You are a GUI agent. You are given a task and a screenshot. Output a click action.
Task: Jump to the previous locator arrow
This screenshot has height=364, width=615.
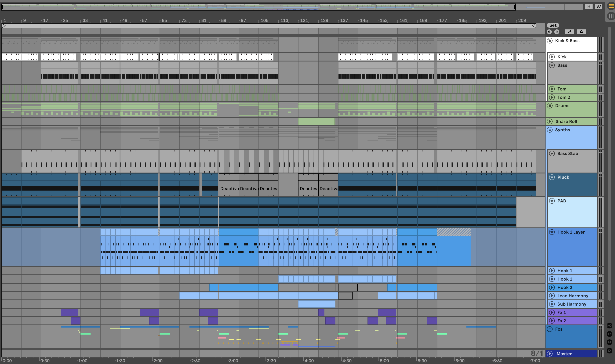click(x=549, y=32)
